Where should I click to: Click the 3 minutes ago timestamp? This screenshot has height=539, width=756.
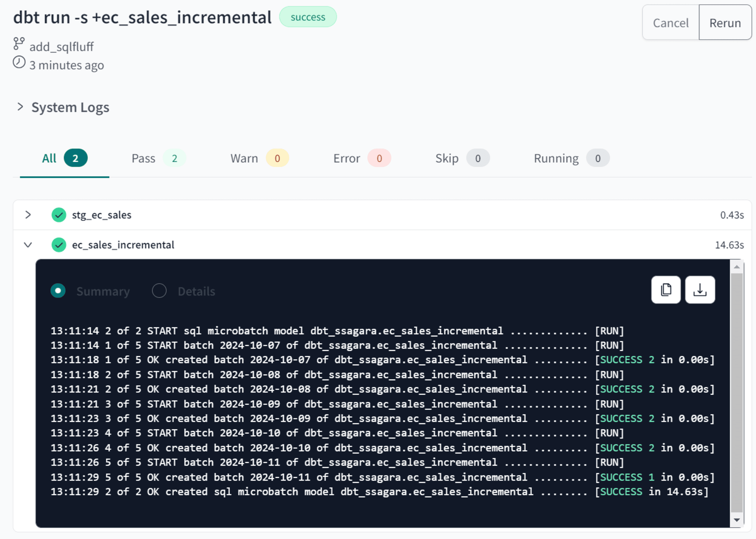(67, 65)
